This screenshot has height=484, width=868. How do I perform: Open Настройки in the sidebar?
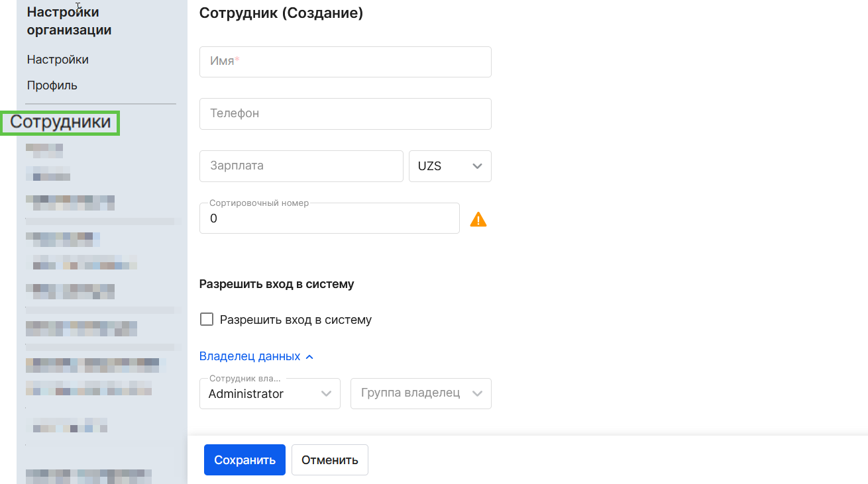coord(58,60)
